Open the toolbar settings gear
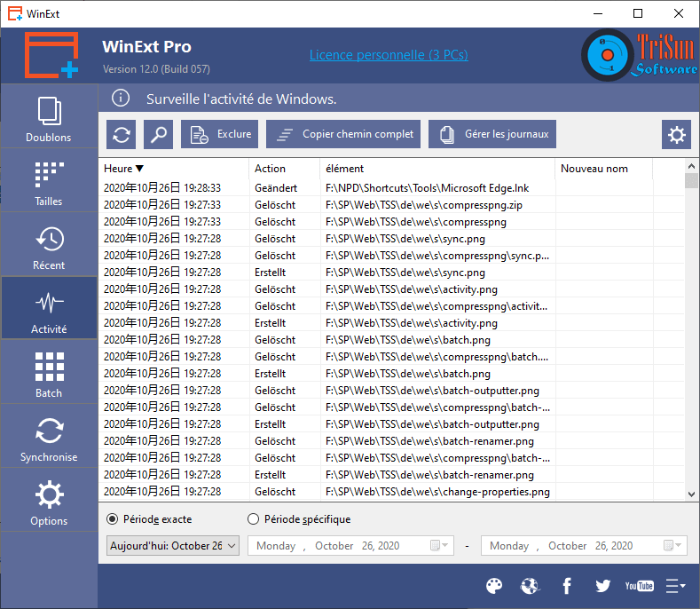 point(676,134)
